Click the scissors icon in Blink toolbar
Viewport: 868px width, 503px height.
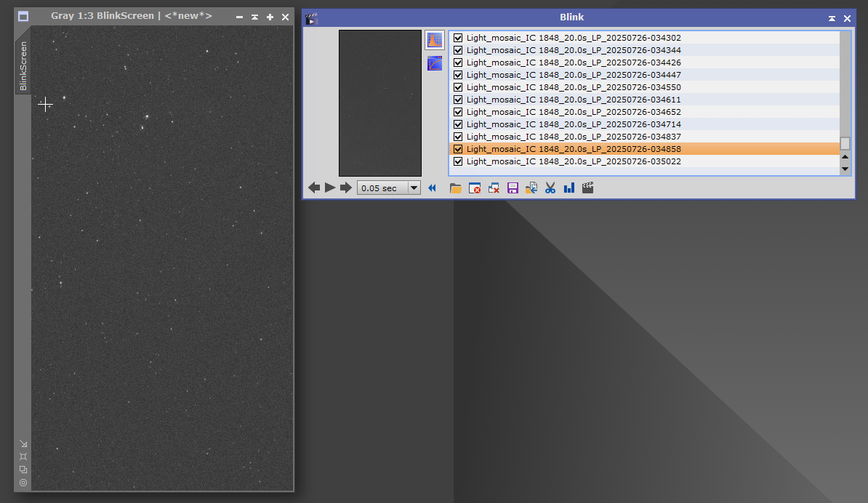(550, 188)
